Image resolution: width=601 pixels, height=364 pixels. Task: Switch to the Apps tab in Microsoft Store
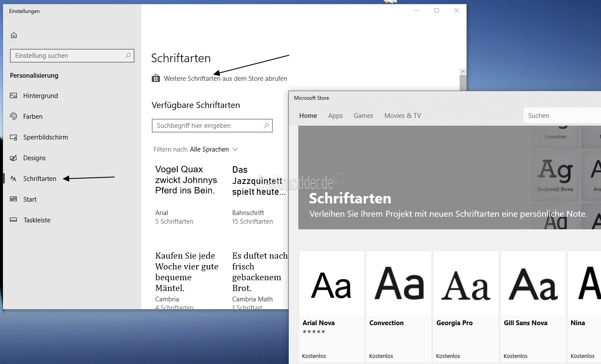(335, 116)
